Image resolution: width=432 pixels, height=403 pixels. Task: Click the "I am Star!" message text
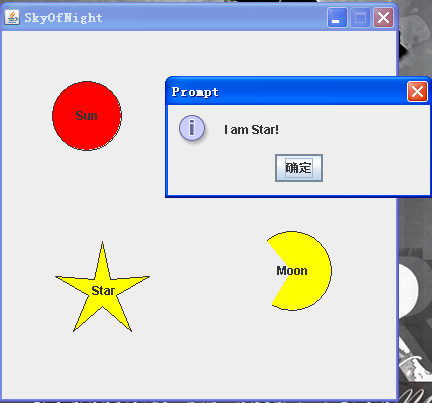(251, 130)
